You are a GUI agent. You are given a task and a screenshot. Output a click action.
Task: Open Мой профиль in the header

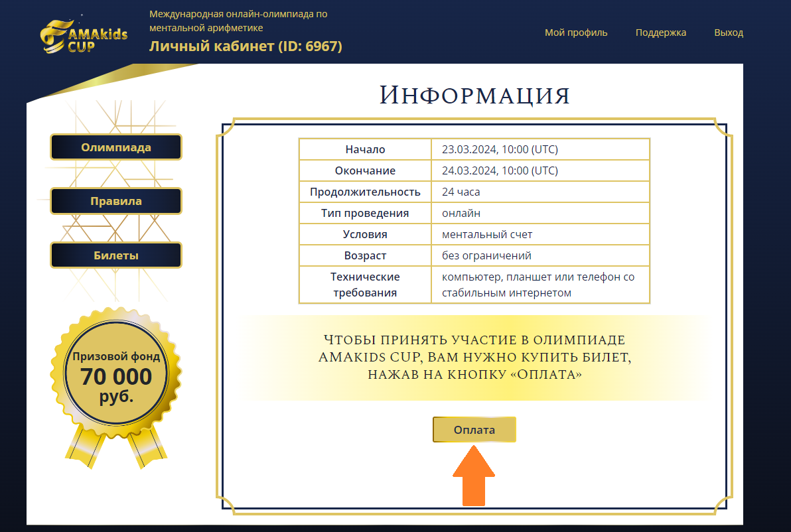pos(575,33)
